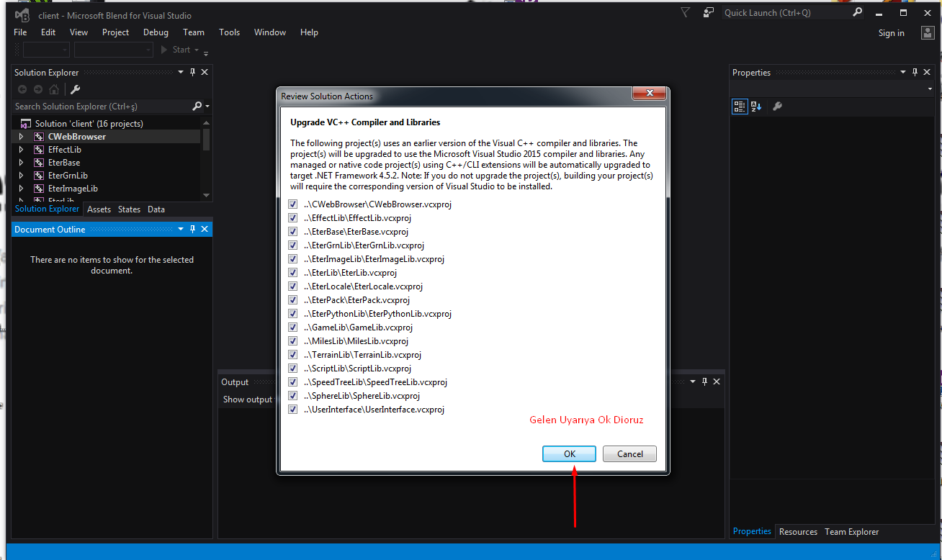Toggle the Output panel auto-hide pin
Image resolution: width=942 pixels, height=560 pixels.
click(704, 381)
